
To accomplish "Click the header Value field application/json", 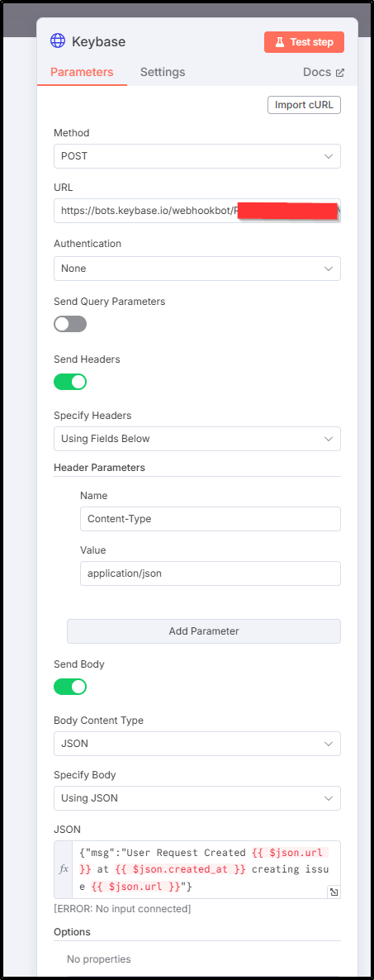I will click(211, 573).
